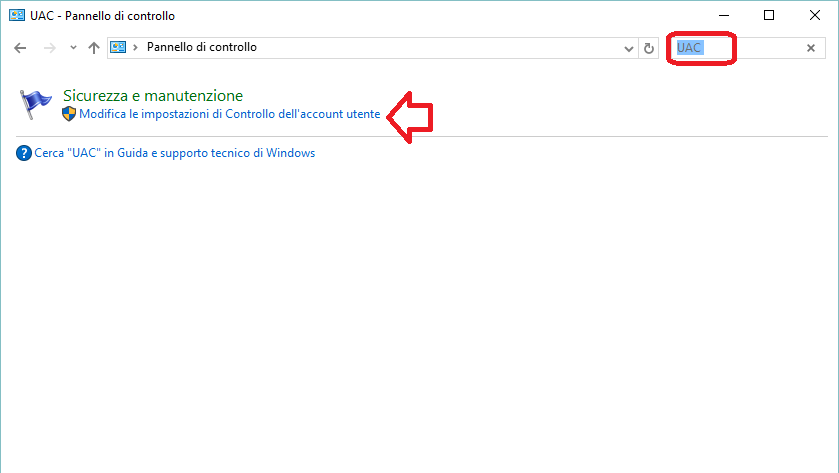The image size is (839, 473).
Task: Open Sicurezza e manutenzione heading
Action: 153,96
